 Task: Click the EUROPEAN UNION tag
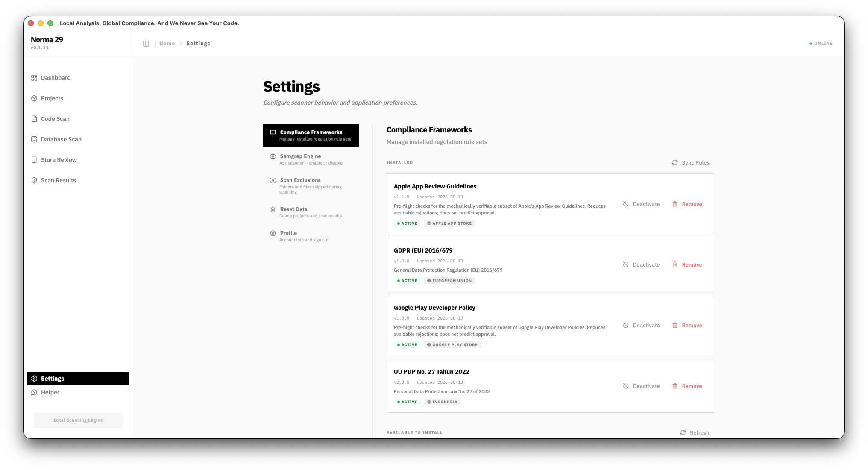449,281
